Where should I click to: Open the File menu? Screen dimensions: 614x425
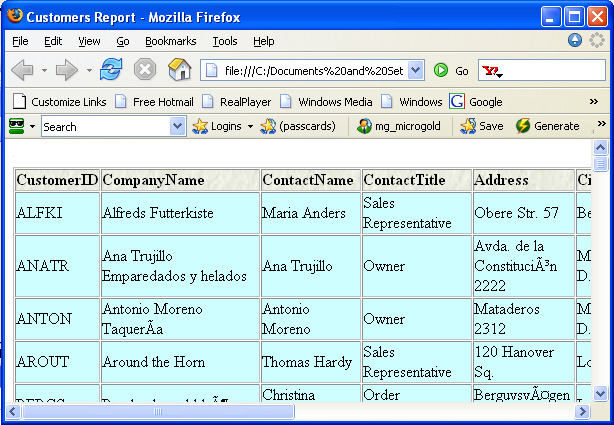click(20, 41)
